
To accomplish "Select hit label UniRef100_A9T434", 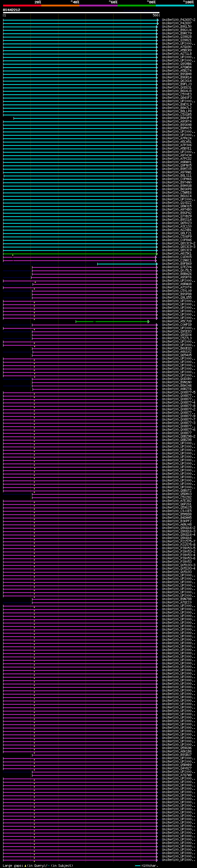I will click(x=177, y=155).
